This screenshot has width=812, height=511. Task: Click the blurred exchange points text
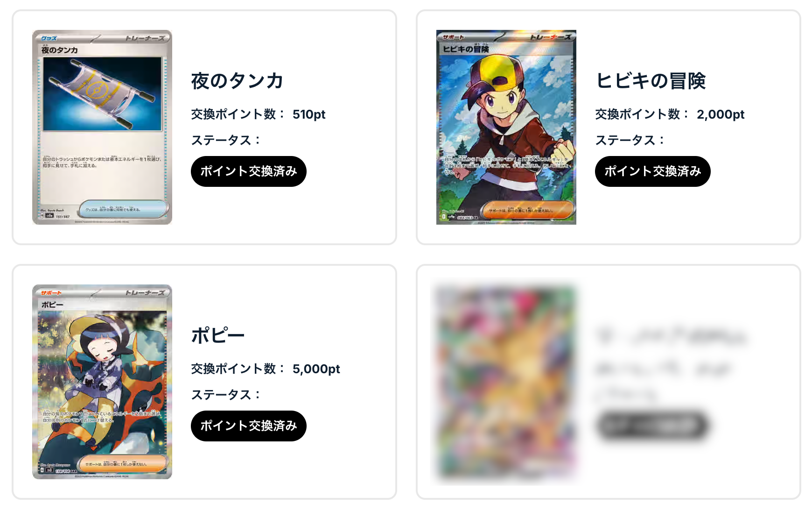pos(663,369)
